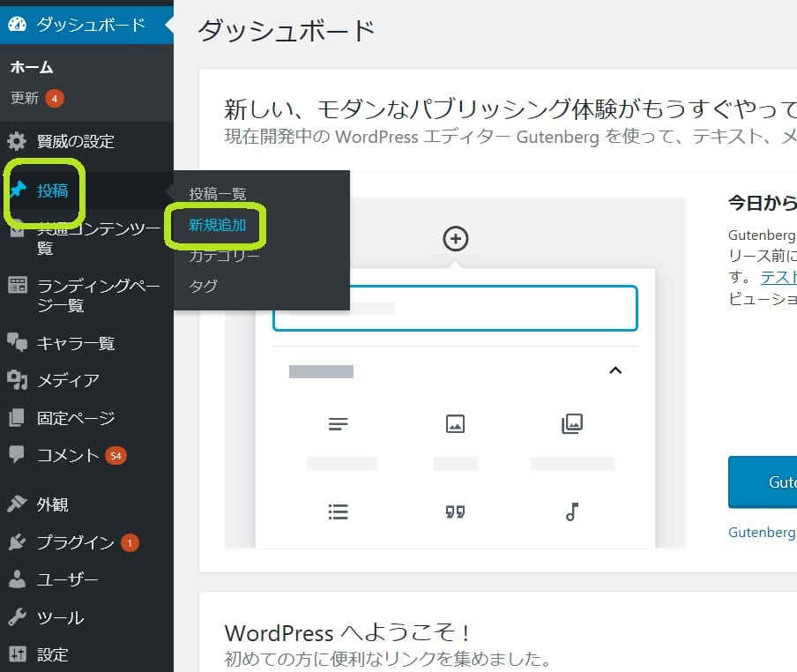Open メディア menu
This screenshot has height=672, width=797.
point(86,380)
